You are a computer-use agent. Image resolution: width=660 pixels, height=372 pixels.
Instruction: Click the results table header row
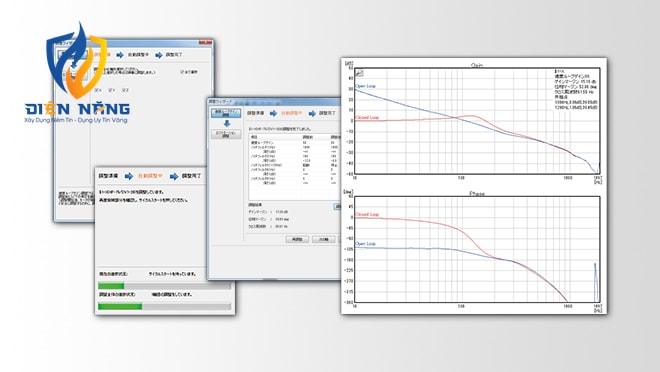coord(295,137)
